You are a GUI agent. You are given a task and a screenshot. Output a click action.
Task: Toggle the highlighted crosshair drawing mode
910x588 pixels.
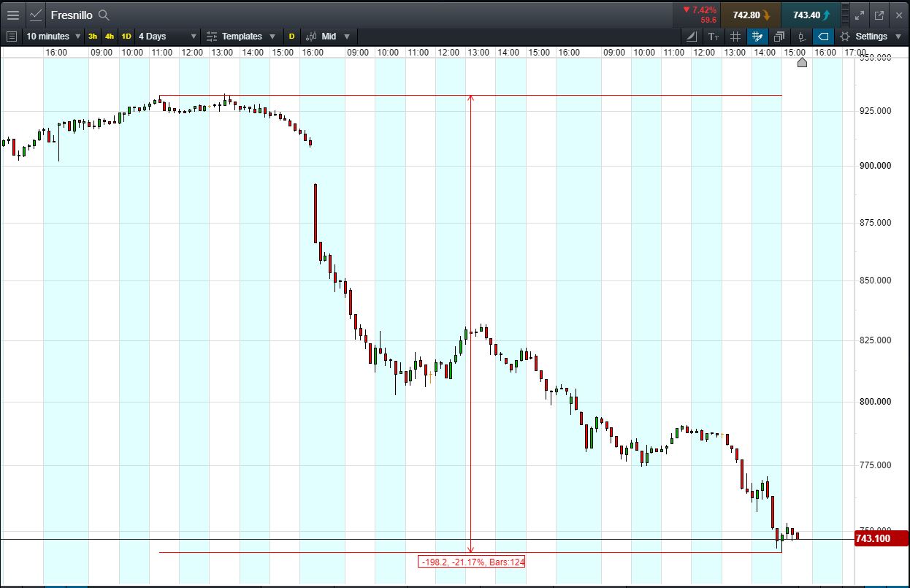tap(757, 37)
